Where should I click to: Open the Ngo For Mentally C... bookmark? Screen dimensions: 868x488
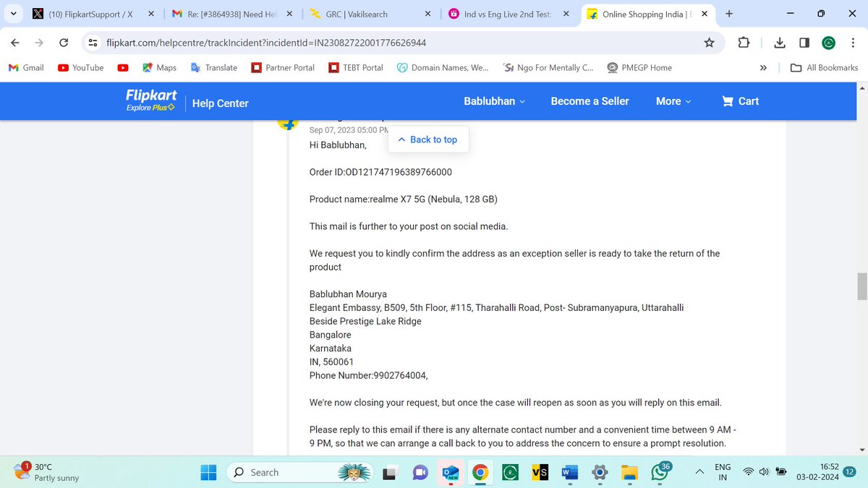tap(548, 67)
